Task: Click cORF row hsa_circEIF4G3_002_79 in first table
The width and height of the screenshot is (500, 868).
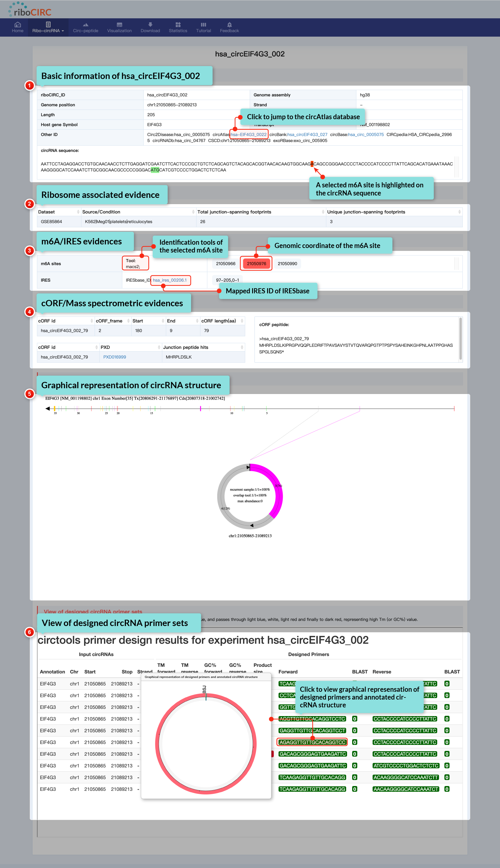Action: point(141,330)
